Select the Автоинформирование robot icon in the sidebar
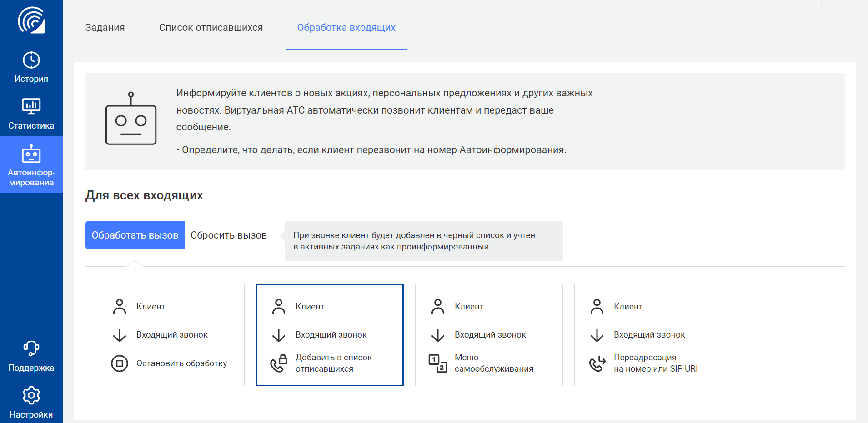The width and height of the screenshot is (868, 423). click(x=31, y=154)
